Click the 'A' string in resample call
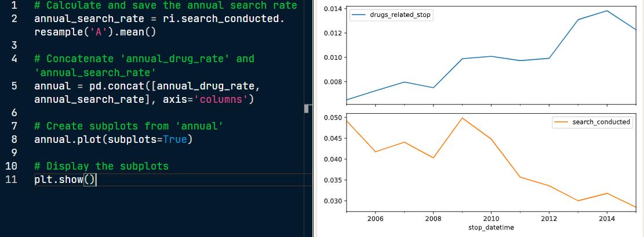The image size is (644, 237). coord(99,32)
